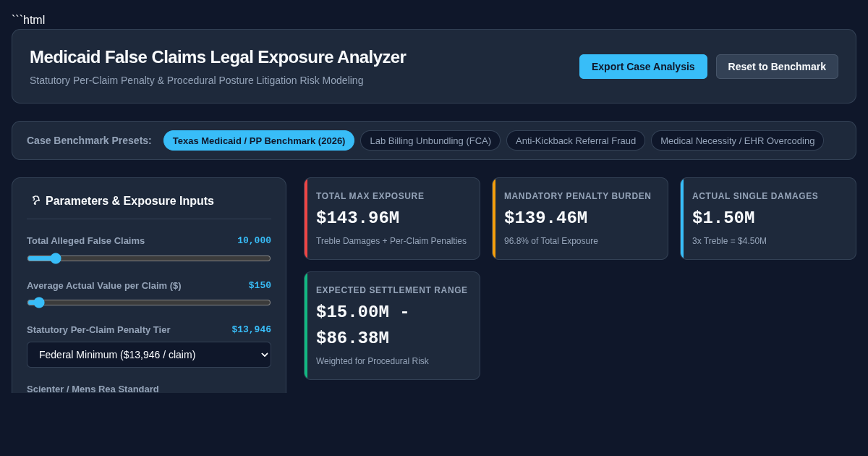Pick the Anti-Kickback Referral Fraud preset
The height and width of the screenshot is (456, 868).
pyautogui.click(x=576, y=140)
